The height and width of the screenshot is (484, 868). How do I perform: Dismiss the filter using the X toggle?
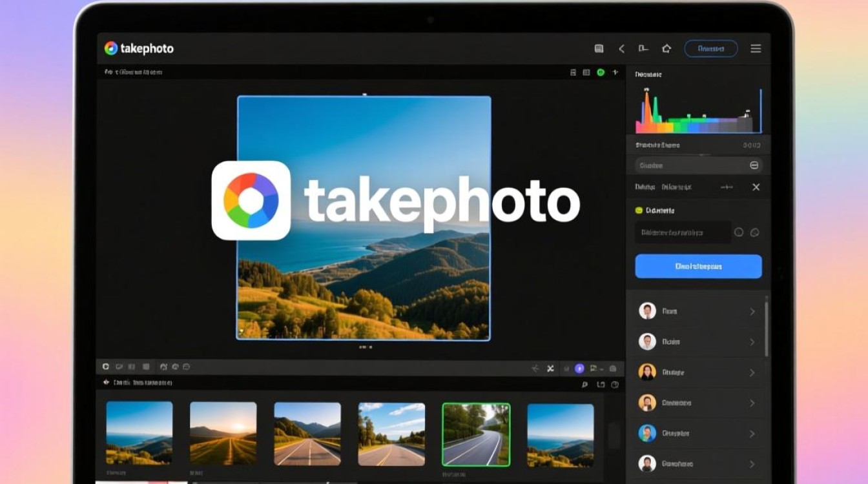click(756, 187)
